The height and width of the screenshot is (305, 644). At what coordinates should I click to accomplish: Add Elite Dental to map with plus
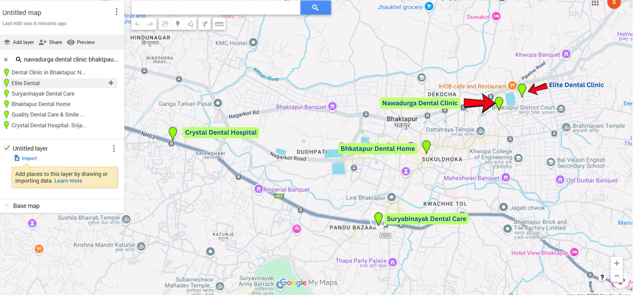[x=111, y=83]
